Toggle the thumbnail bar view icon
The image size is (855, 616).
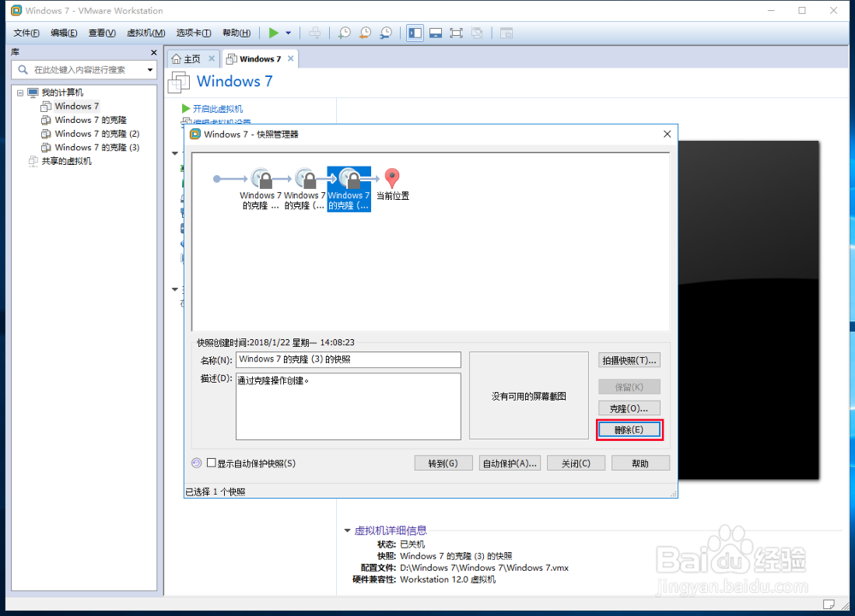[435, 33]
